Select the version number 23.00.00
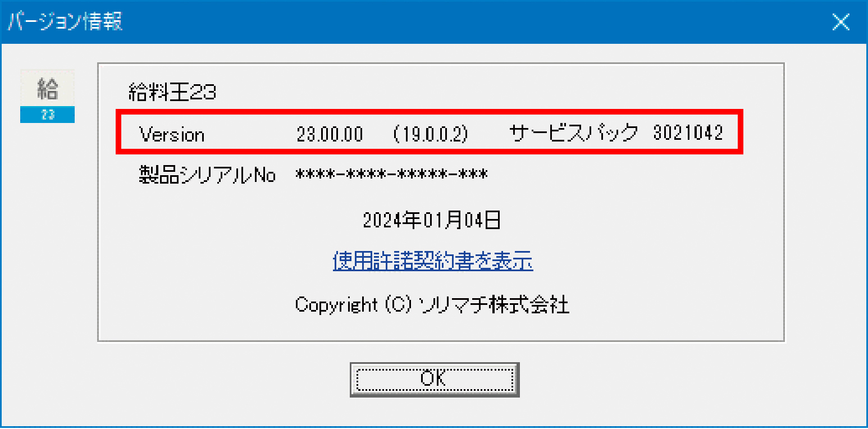This screenshot has height=429, width=868. coord(330,135)
